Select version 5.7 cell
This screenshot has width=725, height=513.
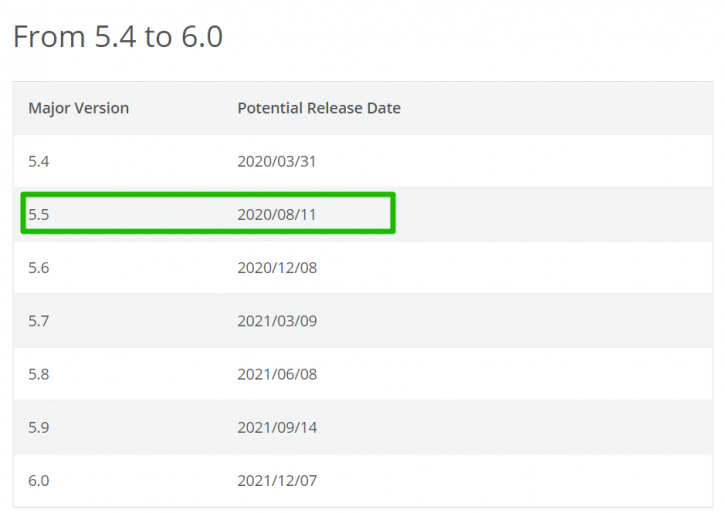tap(39, 321)
